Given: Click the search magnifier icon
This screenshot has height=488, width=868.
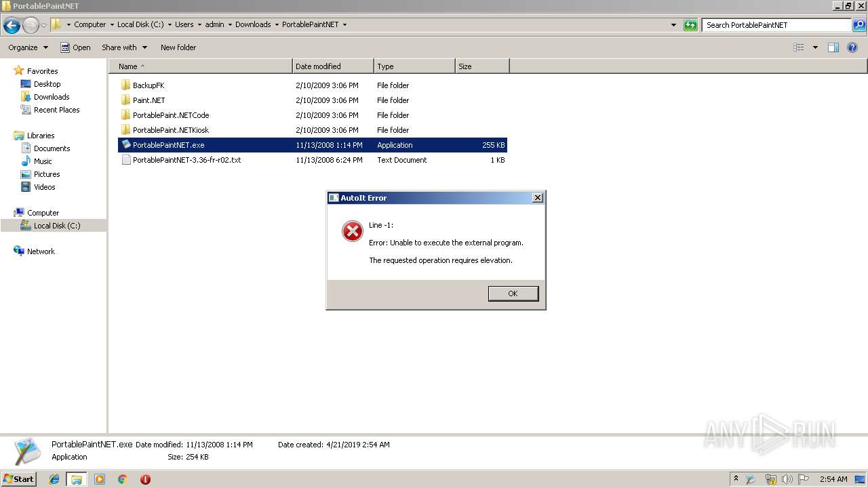Looking at the screenshot, I should pyautogui.click(x=859, y=25).
